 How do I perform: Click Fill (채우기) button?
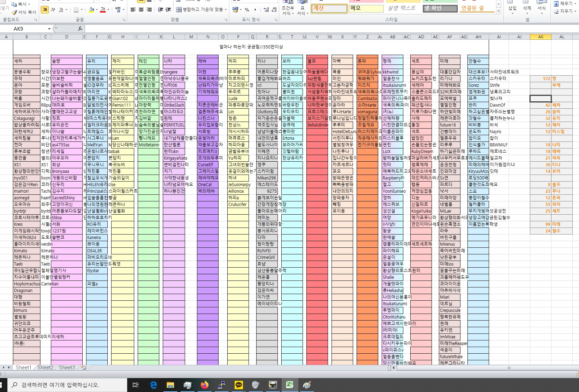coord(565,3)
